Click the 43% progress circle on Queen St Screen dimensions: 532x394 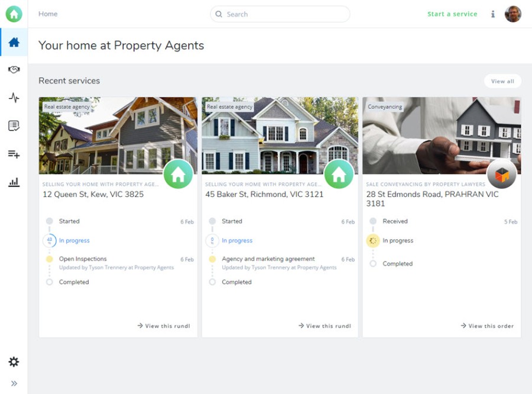pyautogui.click(x=50, y=240)
